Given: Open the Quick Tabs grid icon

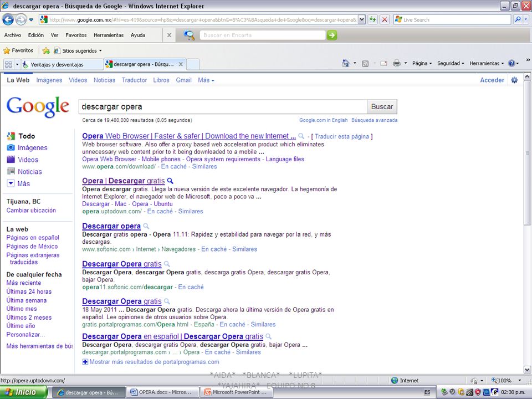Looking at the screenshot, I should click(8, 64).
